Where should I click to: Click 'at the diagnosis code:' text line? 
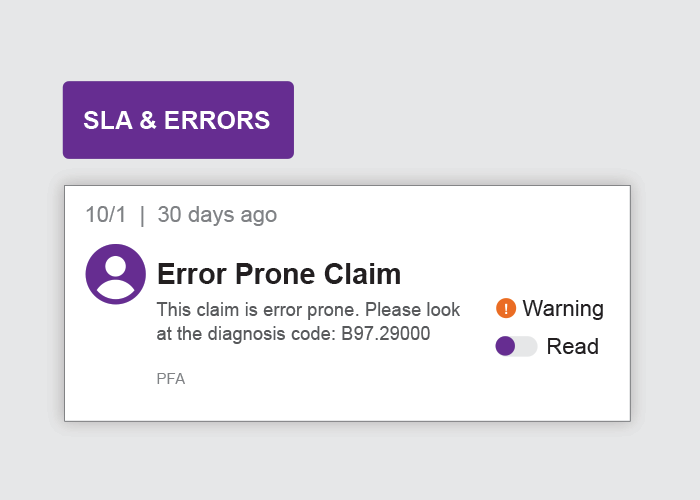tap(246, 333)
